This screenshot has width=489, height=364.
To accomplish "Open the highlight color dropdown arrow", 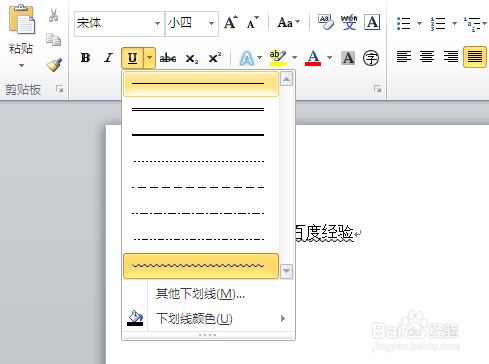I will coord(295,58).
